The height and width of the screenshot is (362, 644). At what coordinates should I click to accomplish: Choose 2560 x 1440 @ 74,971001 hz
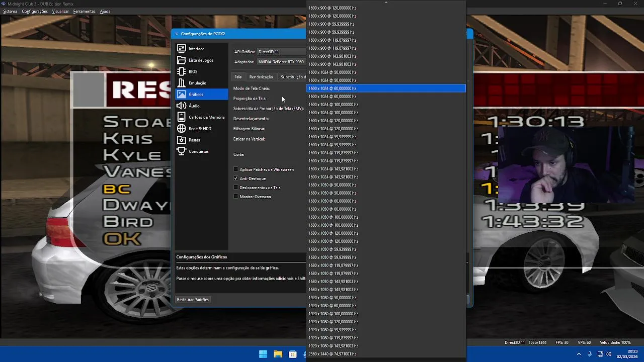[386, 354]
